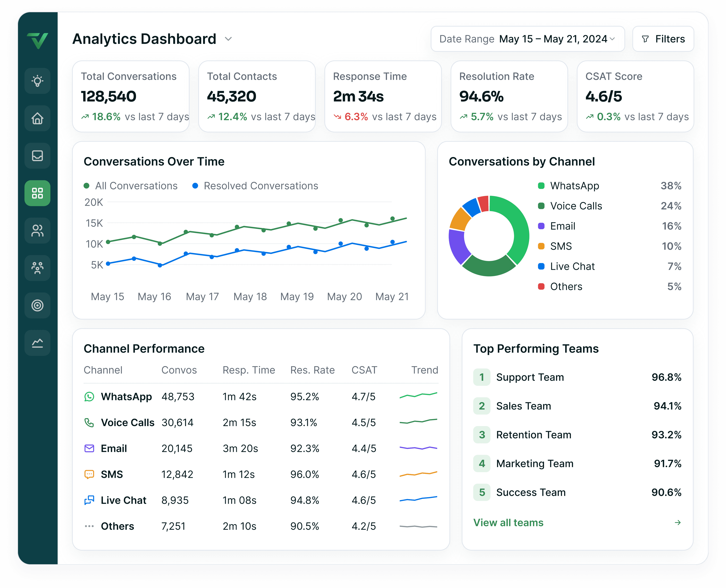Click the 94.6% Resolution Rate value
This screenshot has width=726, height=588.
[481, 97]
